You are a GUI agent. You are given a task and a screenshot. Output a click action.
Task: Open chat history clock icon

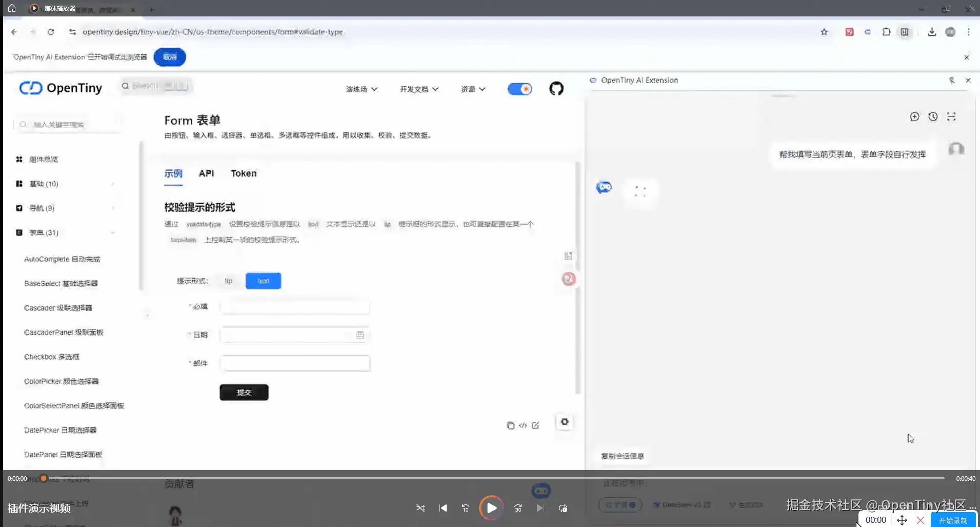(933, 116)
